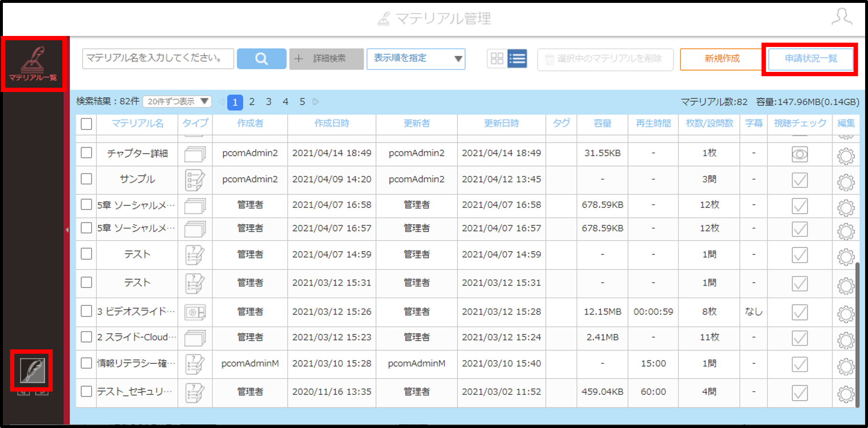Open the 20件ずつ表示 page size dropdown
Viewport: 868px width, 428px height.
click(x=177, y=102)
